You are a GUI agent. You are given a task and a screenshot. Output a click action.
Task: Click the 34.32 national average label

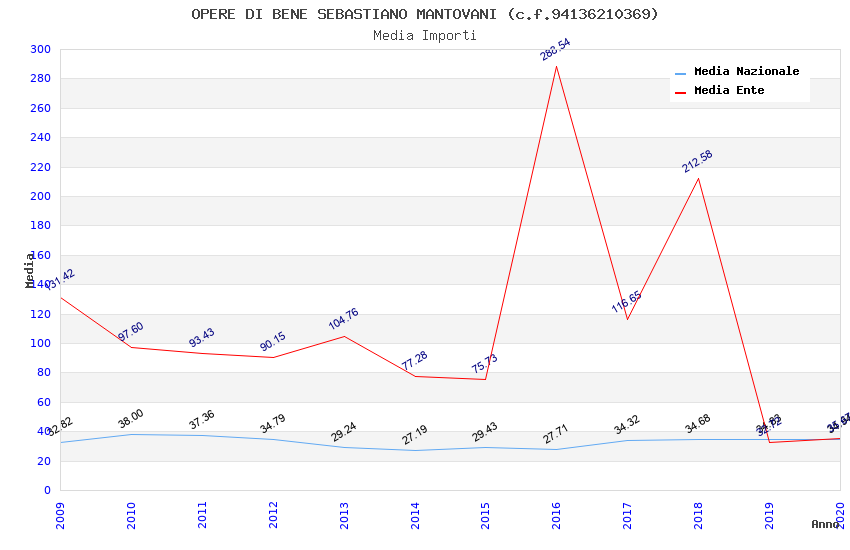[x=627, y=425]
